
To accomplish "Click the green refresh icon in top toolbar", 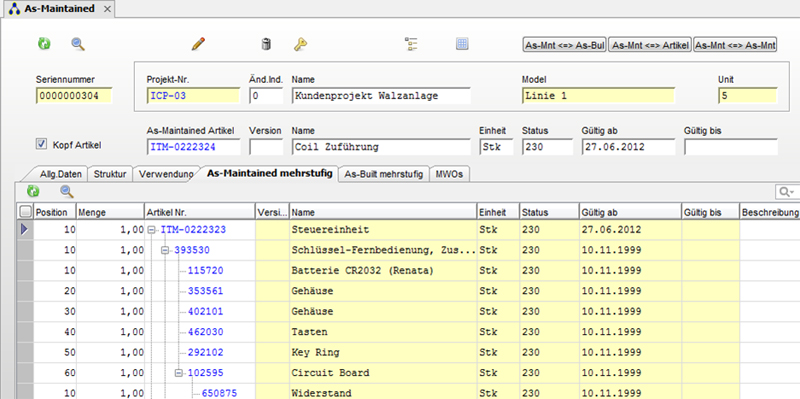I will pos(44,44).
